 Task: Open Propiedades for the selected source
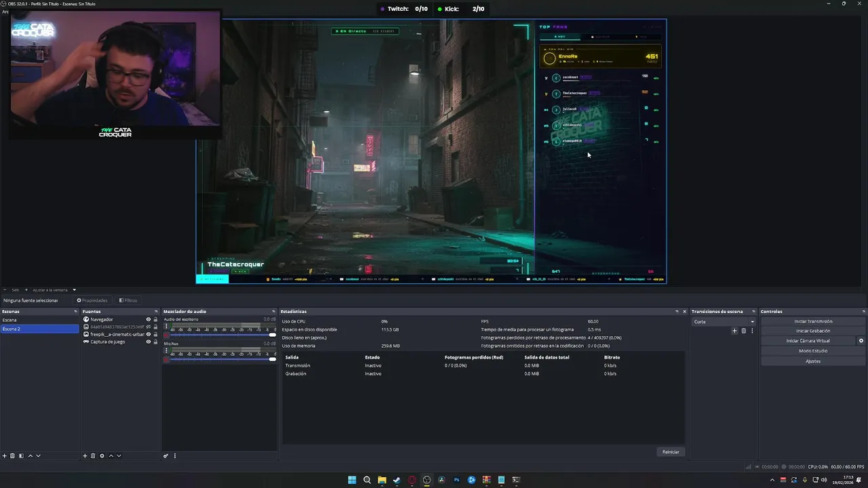click(92, 300)
